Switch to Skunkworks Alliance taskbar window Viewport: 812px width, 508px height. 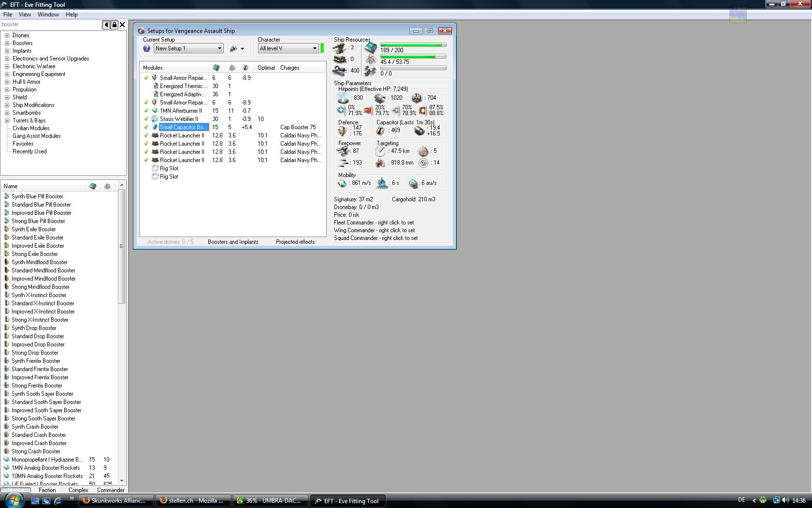pyautogui.click(x=116, y=501)
